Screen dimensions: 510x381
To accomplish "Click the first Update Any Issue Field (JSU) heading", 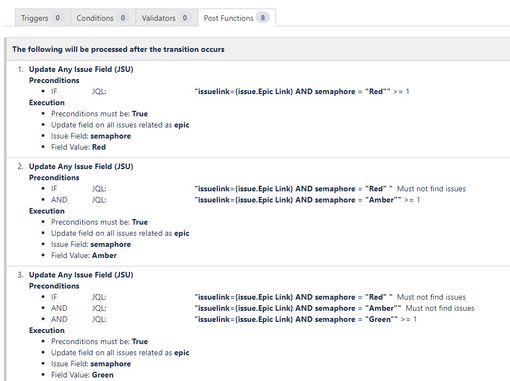I will click(81, 69).
